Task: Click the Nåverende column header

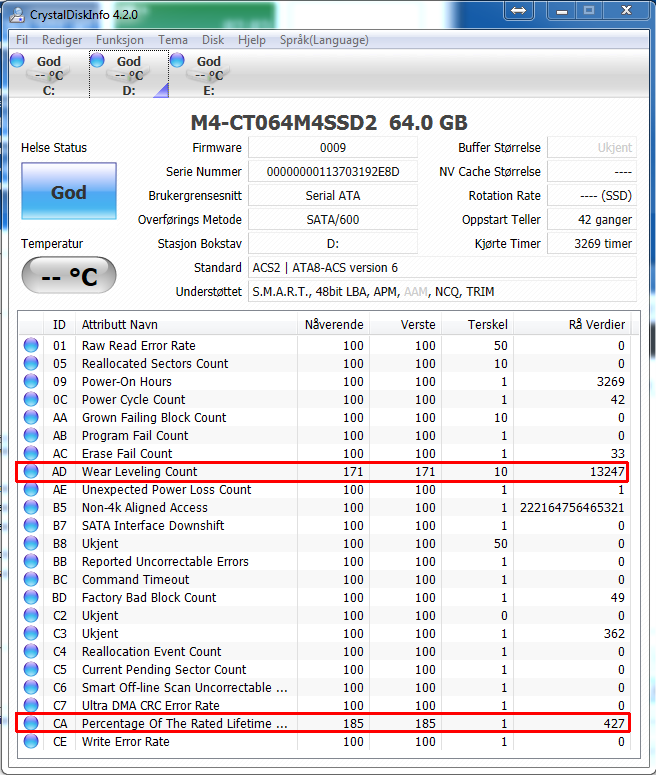Action: [334, 324]
